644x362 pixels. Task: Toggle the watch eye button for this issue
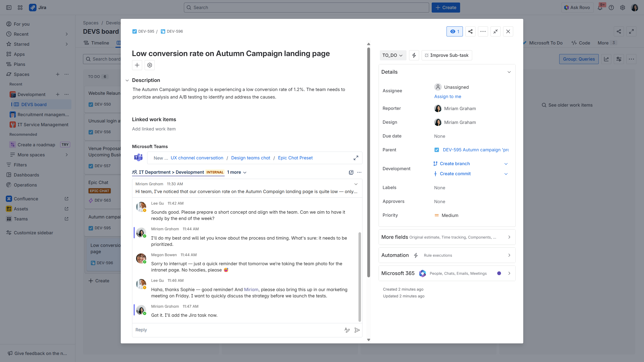click(x=454, y=31)
